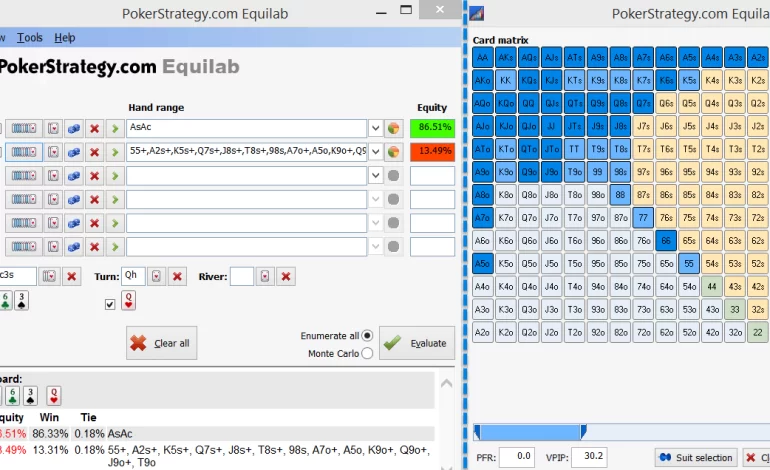
Task: Toggle KQs cell in card matrix
Action: [528, 81]
